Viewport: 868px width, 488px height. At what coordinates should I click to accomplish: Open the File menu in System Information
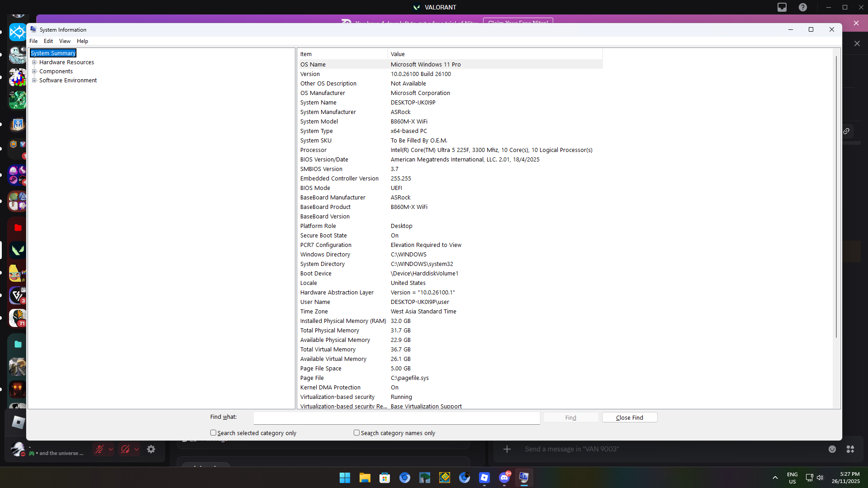tap(33, 41)
